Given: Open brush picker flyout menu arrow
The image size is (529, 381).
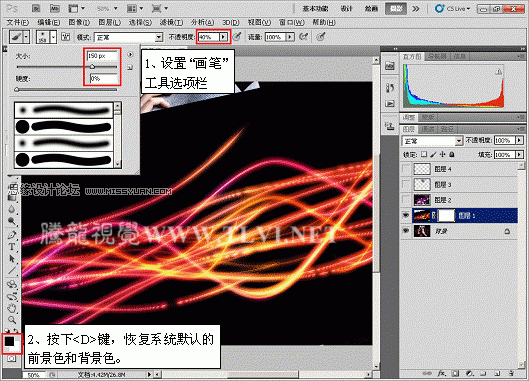Looking at the screenshot, I should 130,54.
